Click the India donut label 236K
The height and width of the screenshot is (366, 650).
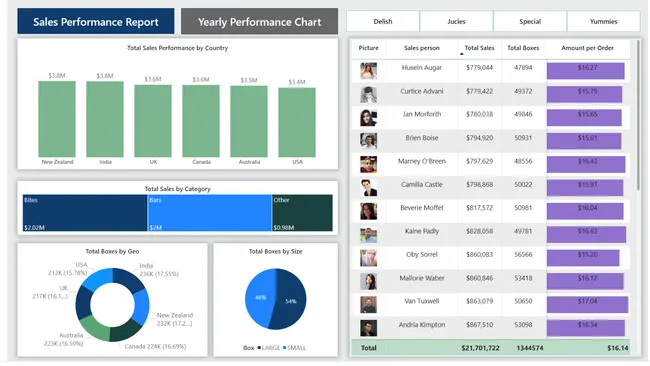tap(159, 270)
